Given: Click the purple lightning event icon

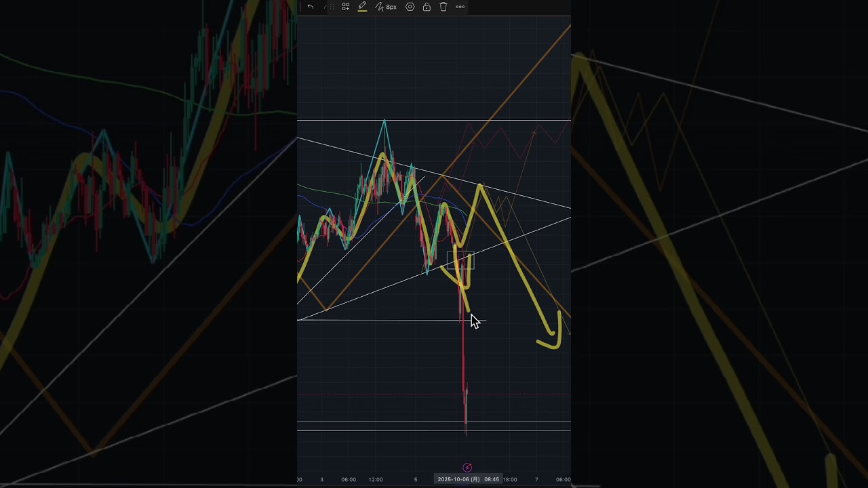Looking at the screenshot, I should click(467, 468).
